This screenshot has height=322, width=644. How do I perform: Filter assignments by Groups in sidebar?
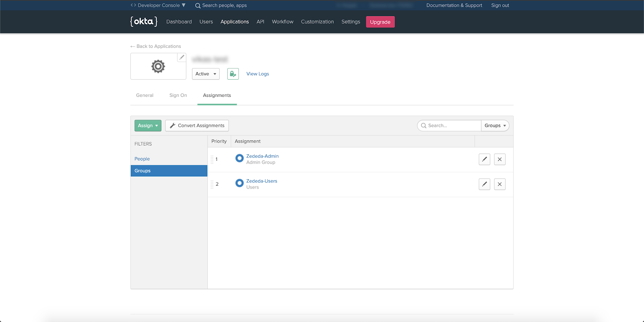tap(169, 171)
